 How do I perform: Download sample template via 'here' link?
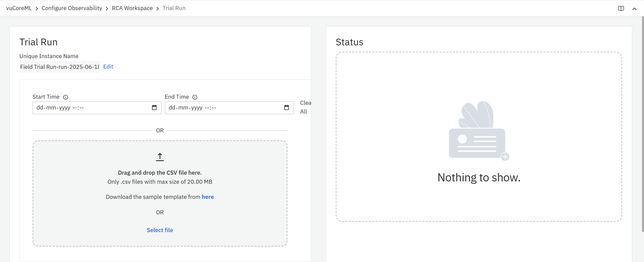[208, 197]
